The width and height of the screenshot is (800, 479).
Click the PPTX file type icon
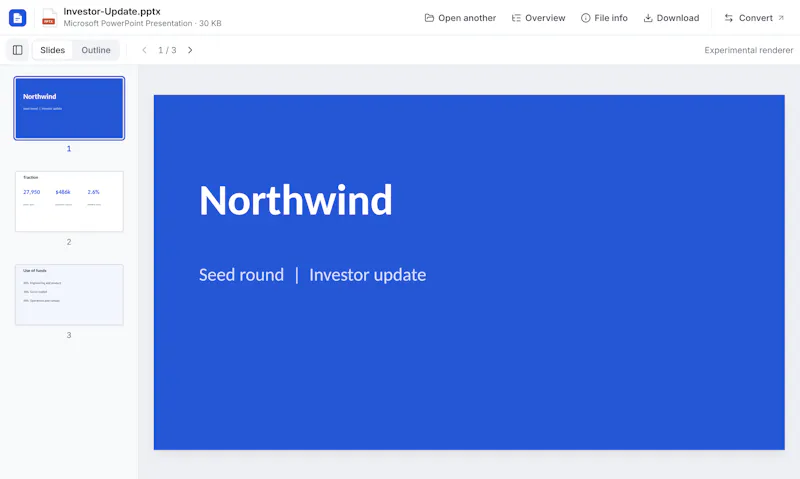[49, 18]
